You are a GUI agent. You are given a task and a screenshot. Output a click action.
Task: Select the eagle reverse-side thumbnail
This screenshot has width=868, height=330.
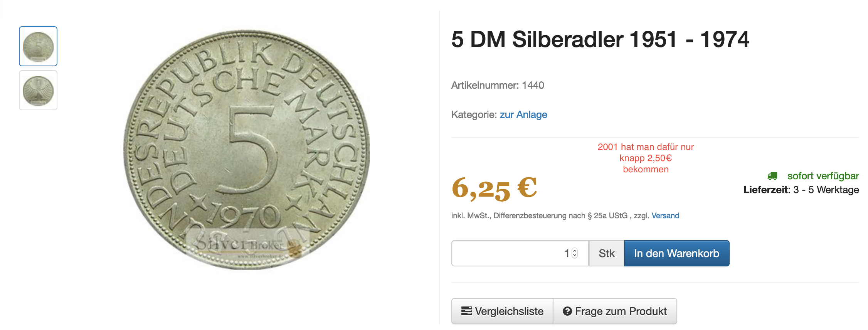[38, 90]
